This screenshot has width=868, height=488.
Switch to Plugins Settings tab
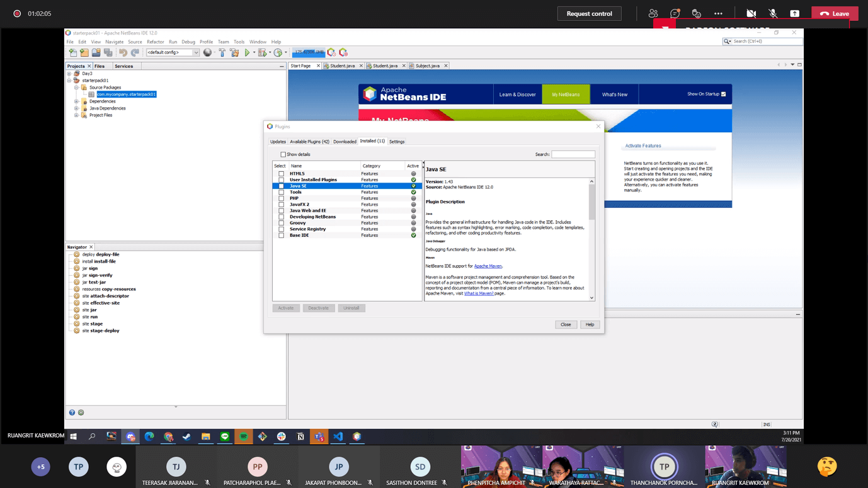[397, 142]
